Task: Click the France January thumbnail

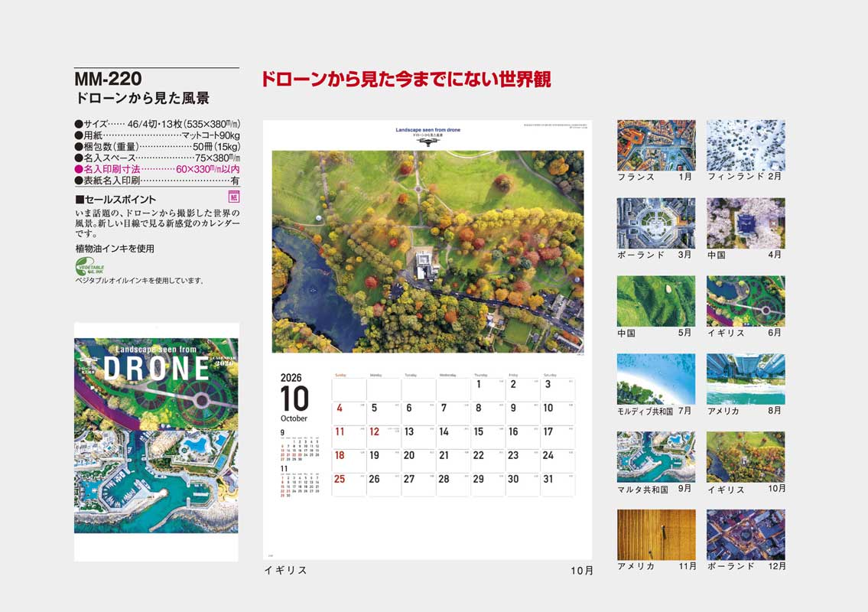Action: (656, 145)
